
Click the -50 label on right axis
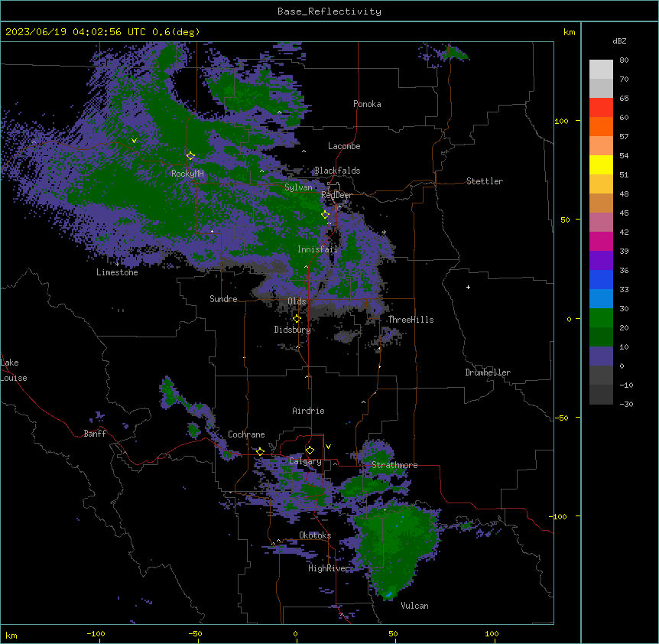coord(561,418)
